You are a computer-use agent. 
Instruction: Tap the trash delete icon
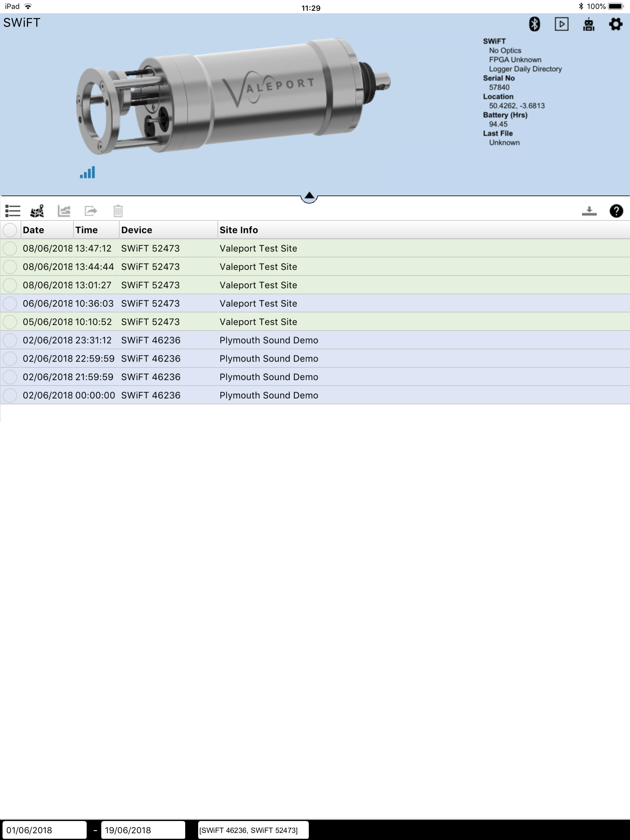point(118,211)
